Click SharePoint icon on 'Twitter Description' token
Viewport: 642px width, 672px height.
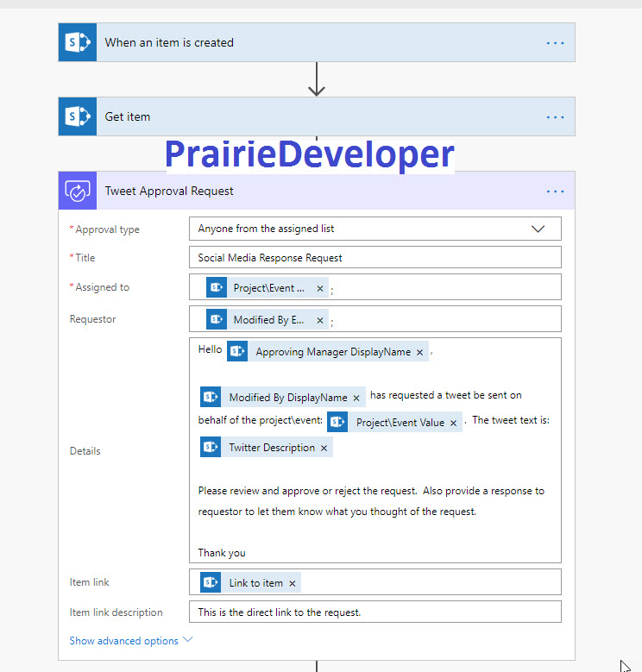(x=211, y=448)
